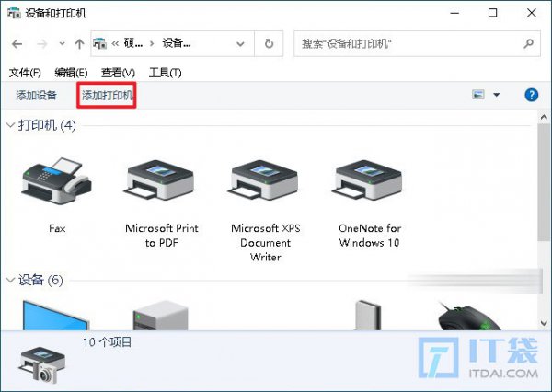Open the recent locations dropdown arrow
This screenshot has height=392, width=552.
[x=62, y=44]
